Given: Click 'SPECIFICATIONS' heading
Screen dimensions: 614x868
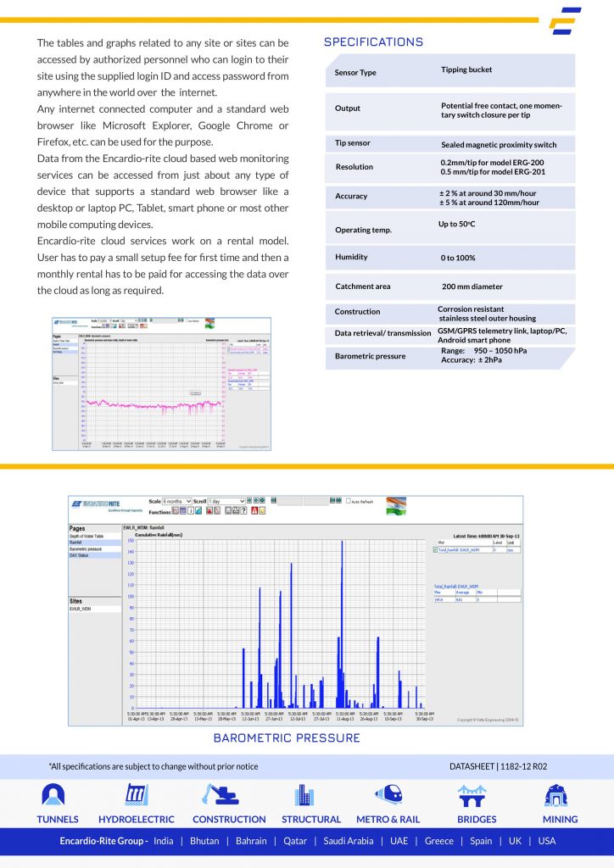Looking at the screenshot, I should 374,42.
